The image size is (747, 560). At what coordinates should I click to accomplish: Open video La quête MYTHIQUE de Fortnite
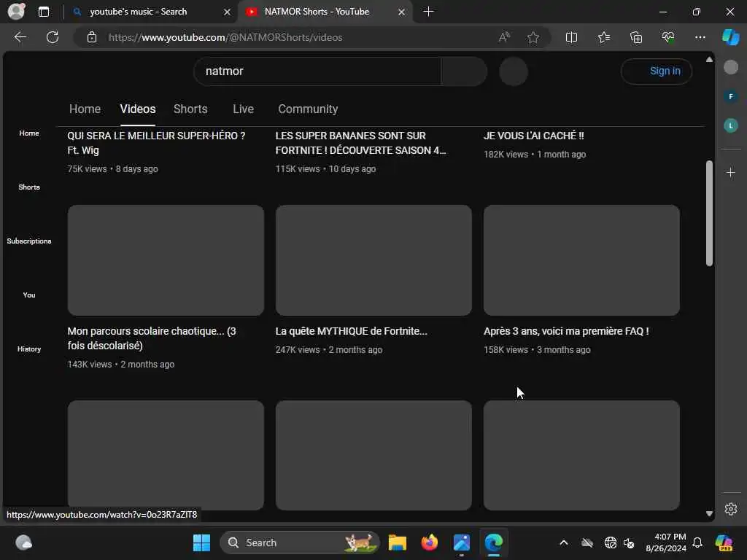click(351, 331)
